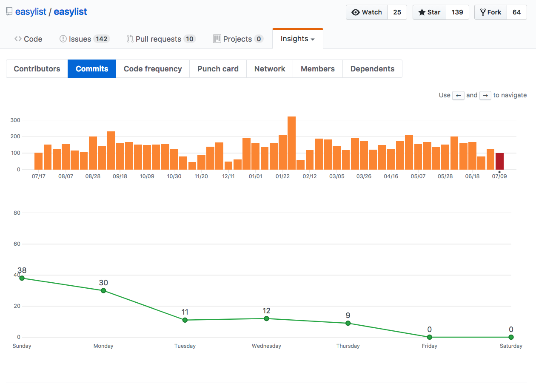This screenshot has width=536, height=392.
Task: Click the Monday data point showing 30
Action: point(103,291)
